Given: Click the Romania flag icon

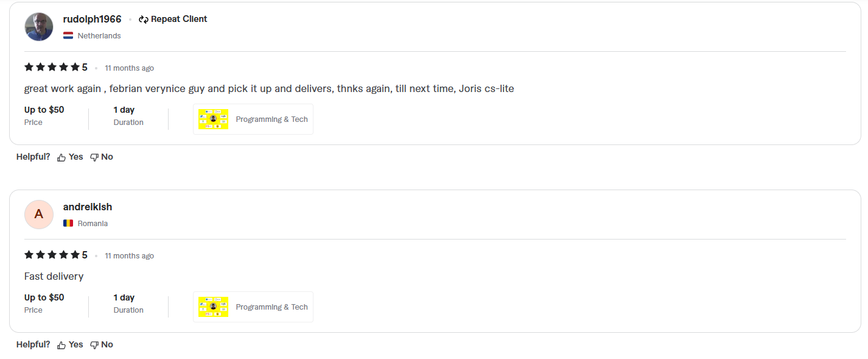Looking at the screenshot, I should (x=68, y=223).
